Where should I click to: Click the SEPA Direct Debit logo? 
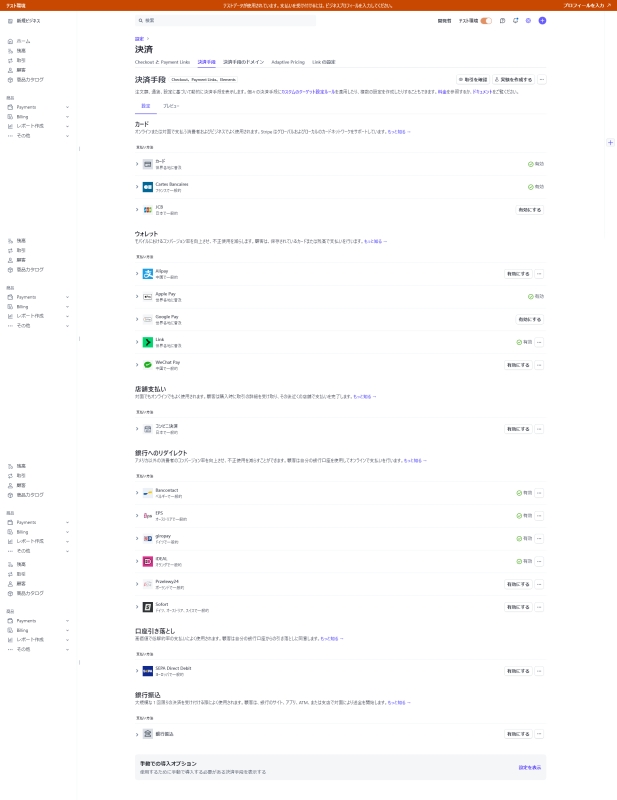[x=147, y=671]
